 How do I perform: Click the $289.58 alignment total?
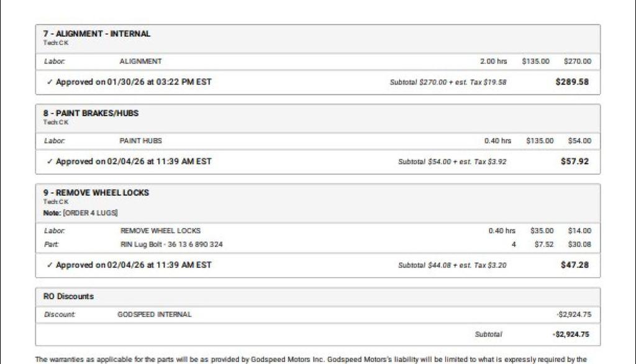tap(572, 82)
